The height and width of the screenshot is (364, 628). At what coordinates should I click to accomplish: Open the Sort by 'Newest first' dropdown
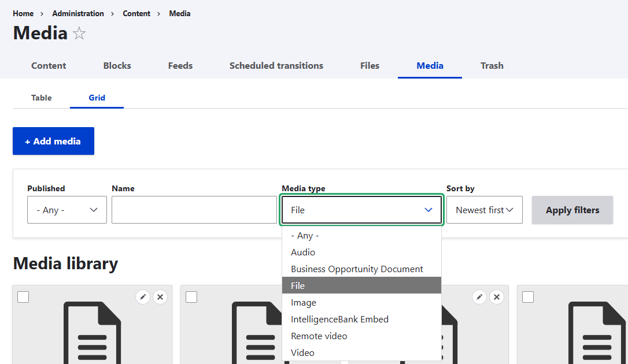pyautogui.click(x=485, y=210)
